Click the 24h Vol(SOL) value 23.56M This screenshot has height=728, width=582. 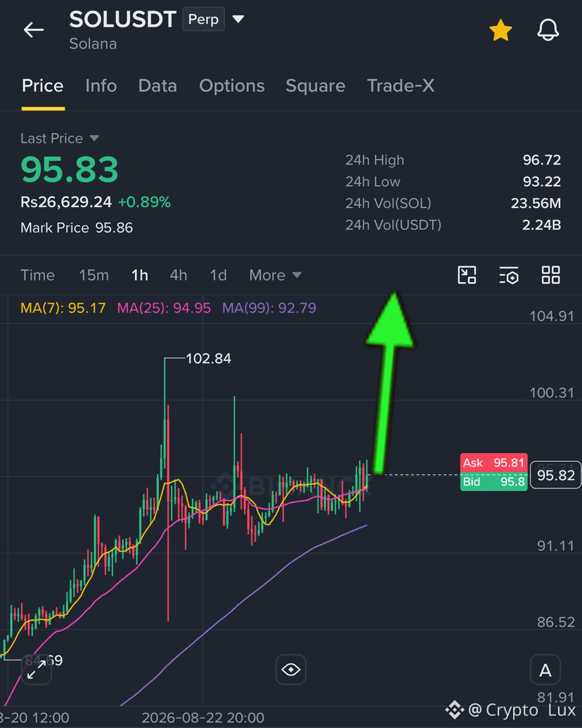point(536,203)
